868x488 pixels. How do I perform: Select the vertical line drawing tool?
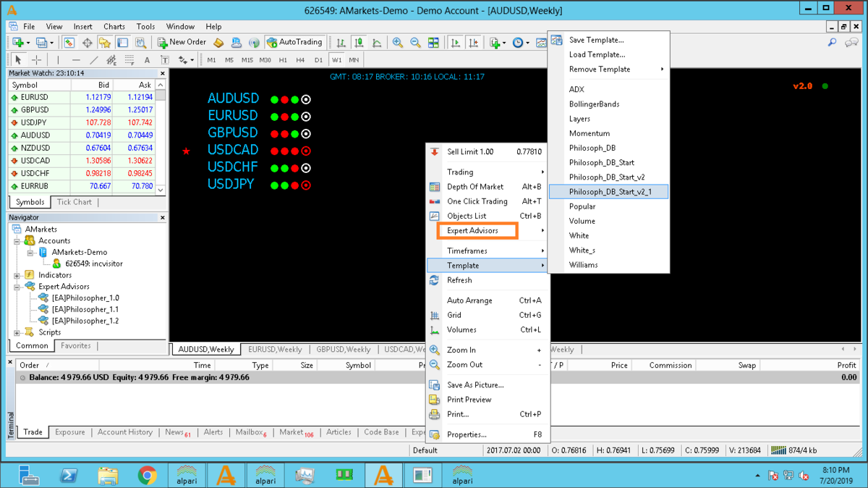58,60
